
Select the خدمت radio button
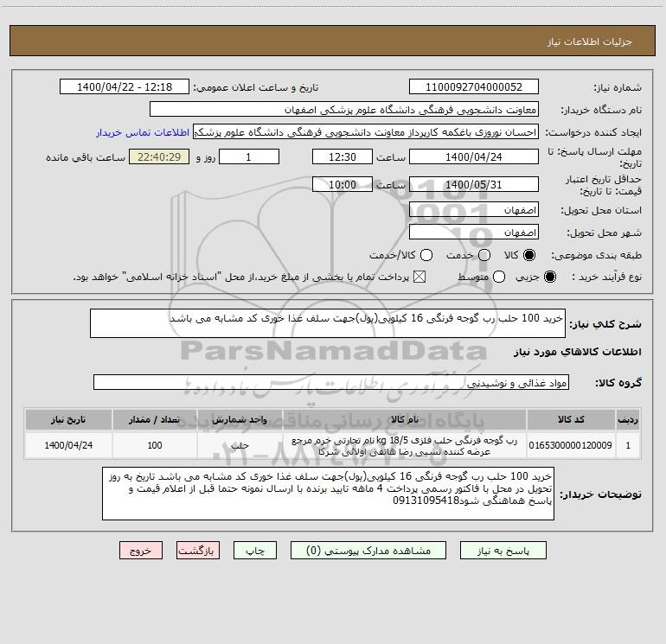click(x=484, y=255)
